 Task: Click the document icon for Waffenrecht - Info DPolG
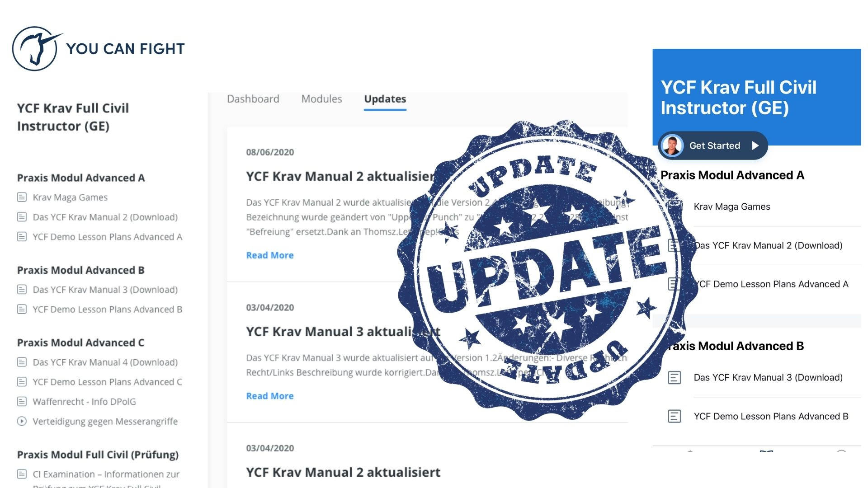pyautogui.click(x=22, y=402)
